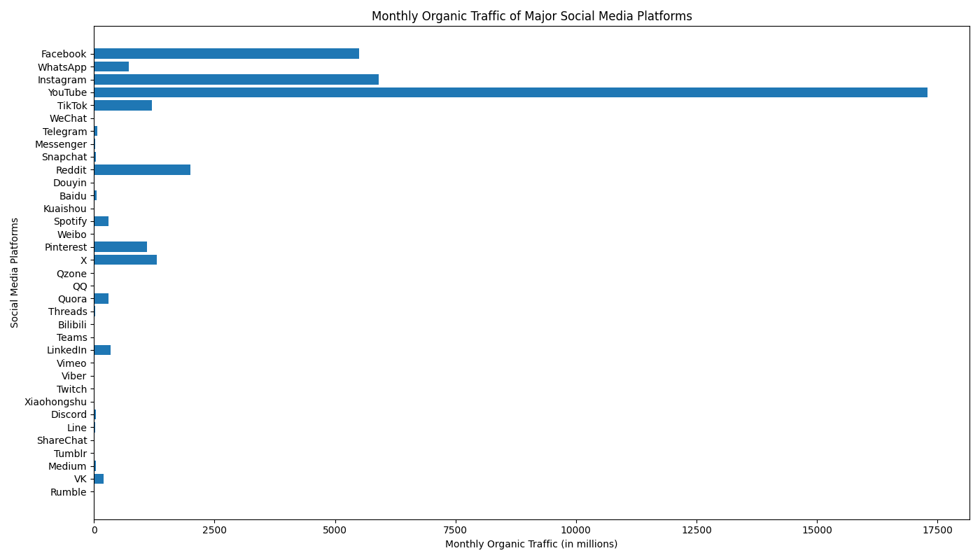Click the 'Facebook' axis label
980x560 pixels.
pos(64,54)
